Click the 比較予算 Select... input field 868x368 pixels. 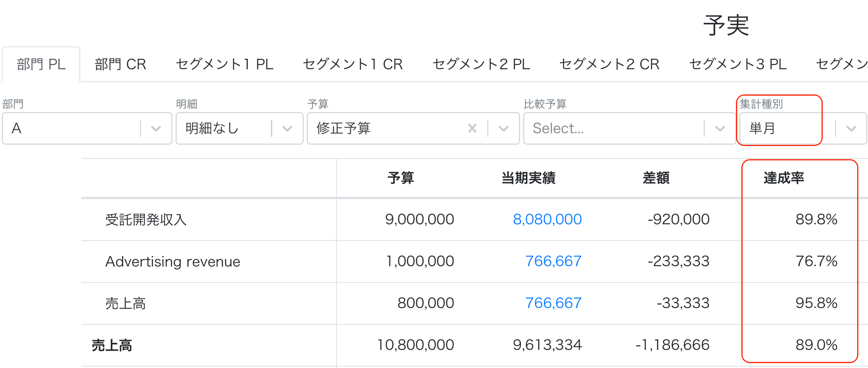(613, 129)
